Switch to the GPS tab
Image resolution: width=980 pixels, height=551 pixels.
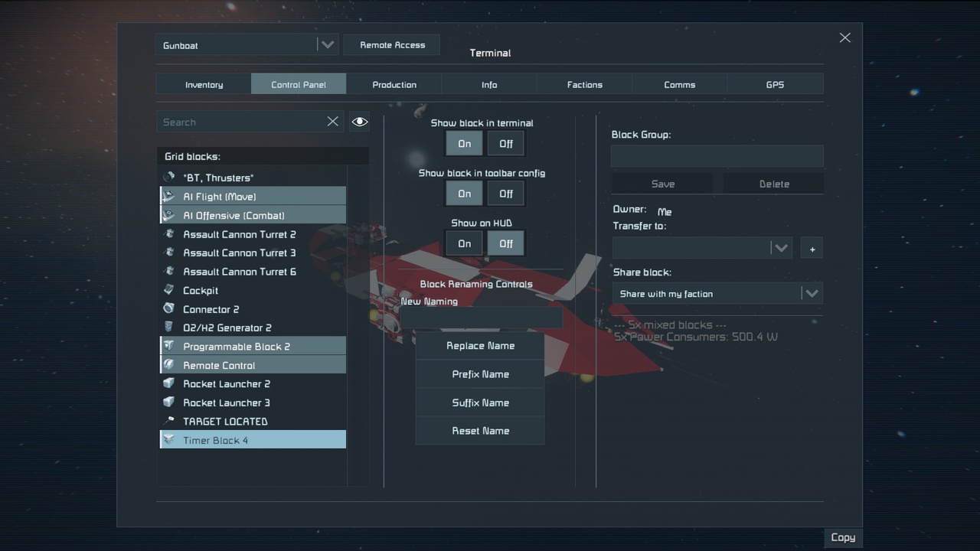point(775,84)
